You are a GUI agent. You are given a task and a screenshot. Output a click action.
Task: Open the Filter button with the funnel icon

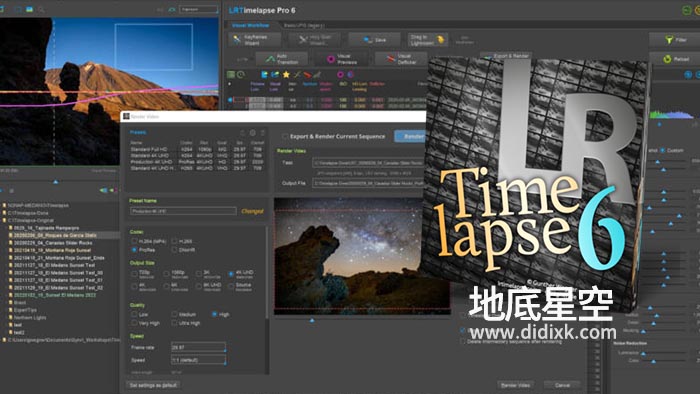click(x=675, y=40)
